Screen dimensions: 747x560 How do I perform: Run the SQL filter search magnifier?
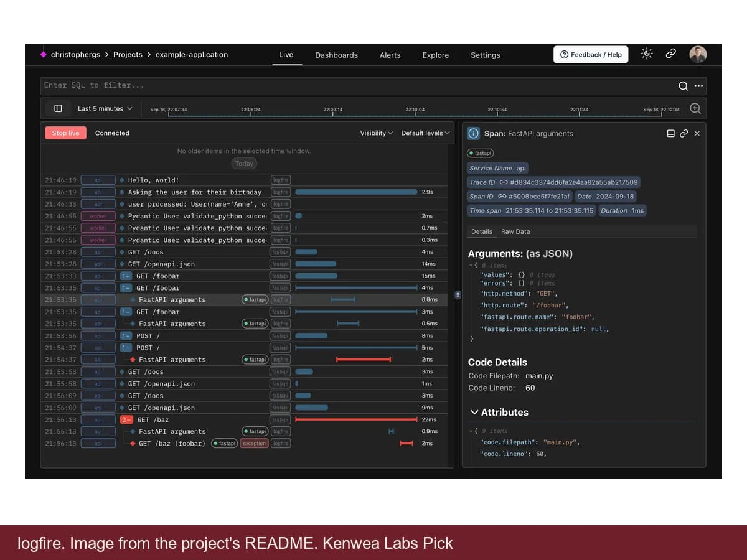point(683,86)
